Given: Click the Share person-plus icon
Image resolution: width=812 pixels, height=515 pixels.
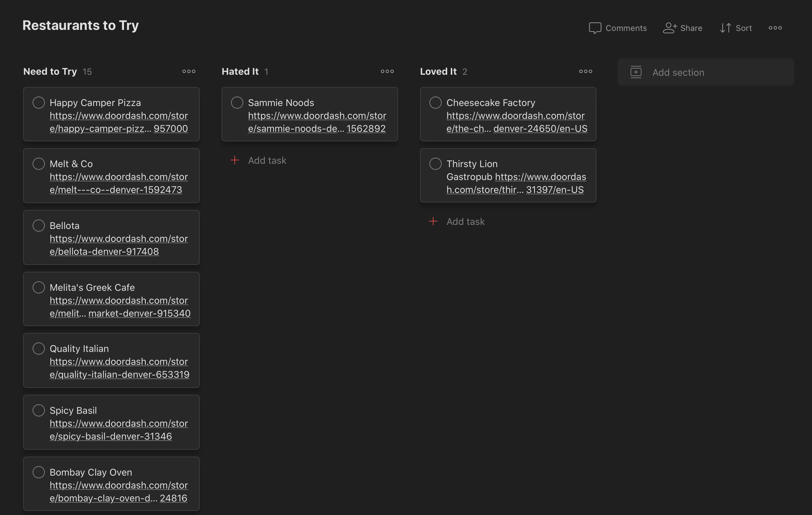Looking at the screenshot, I should click(670, 28).
